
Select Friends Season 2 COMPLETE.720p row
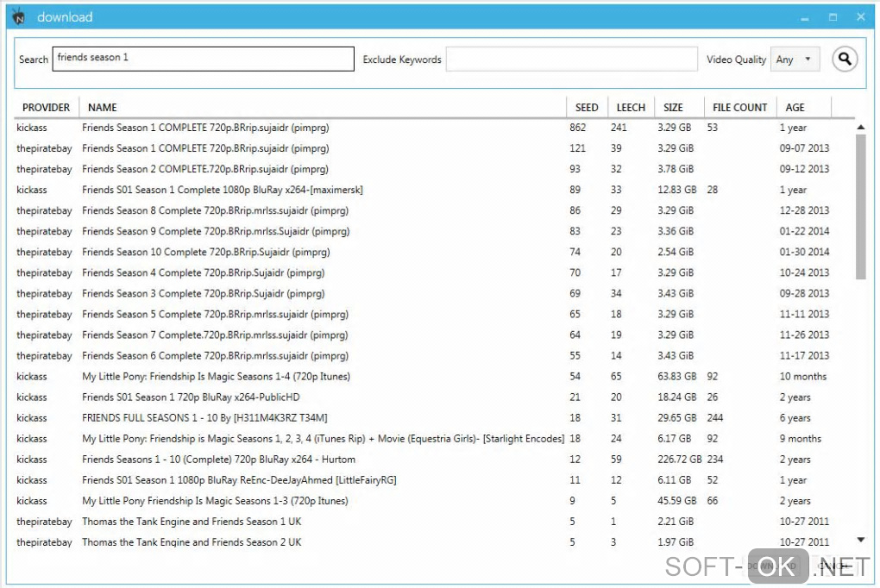pyautogui.click(x=434, y=169)
